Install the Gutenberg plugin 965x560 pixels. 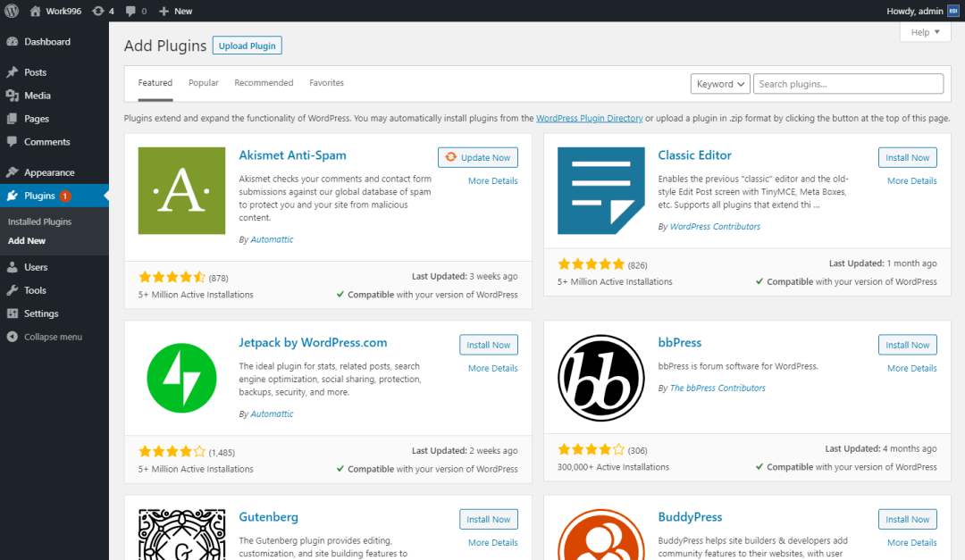point(488,520)
